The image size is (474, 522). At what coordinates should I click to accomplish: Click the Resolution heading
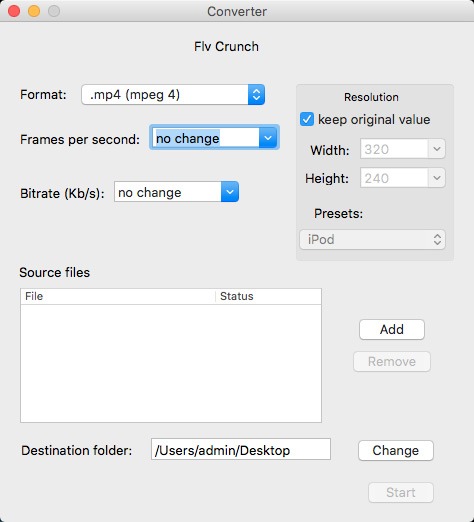(x=371, y=97)
